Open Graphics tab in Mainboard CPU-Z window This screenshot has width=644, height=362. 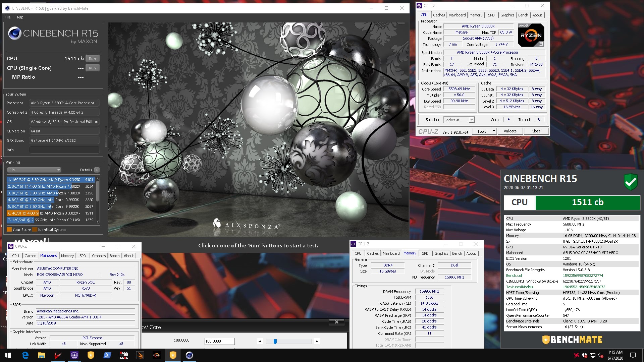coord(99,256)
